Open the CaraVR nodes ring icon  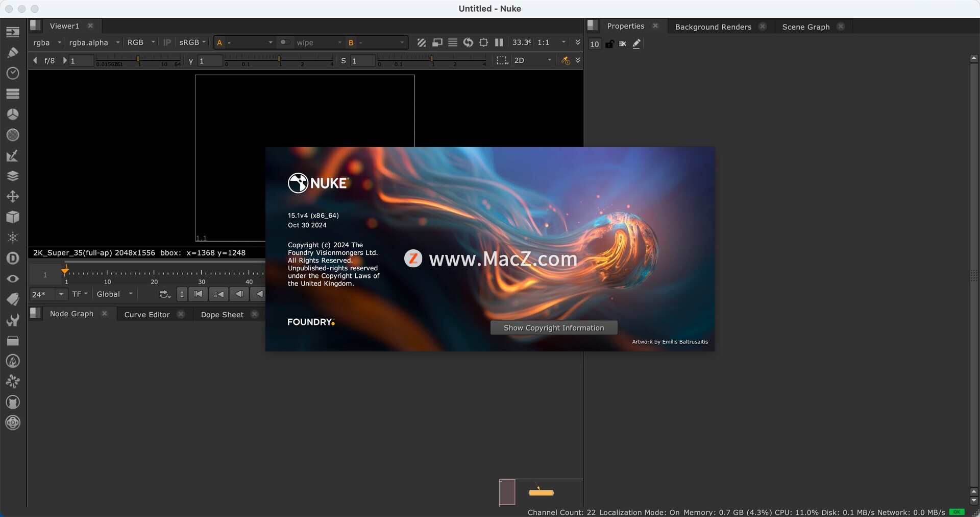click(13, 423)
